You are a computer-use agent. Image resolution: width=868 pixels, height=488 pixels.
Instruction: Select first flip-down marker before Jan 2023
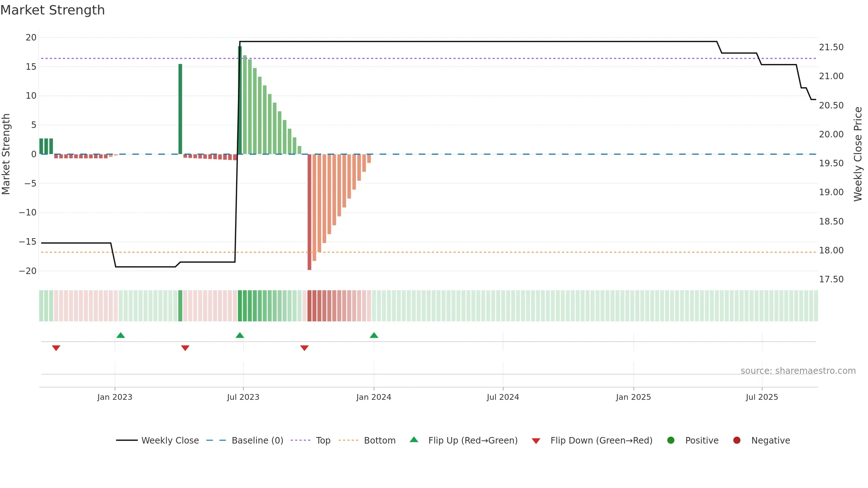coord(56,348)
